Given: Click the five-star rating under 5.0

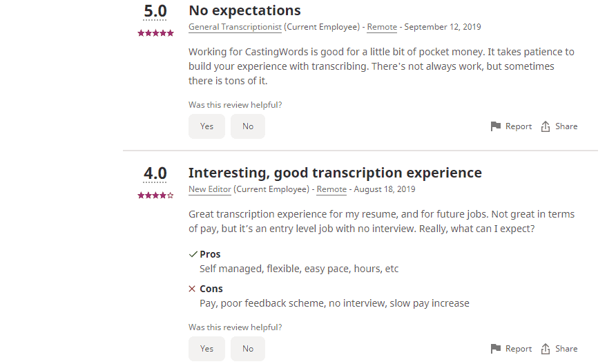Looking at the screenshot, I should [x=155, y=33].
